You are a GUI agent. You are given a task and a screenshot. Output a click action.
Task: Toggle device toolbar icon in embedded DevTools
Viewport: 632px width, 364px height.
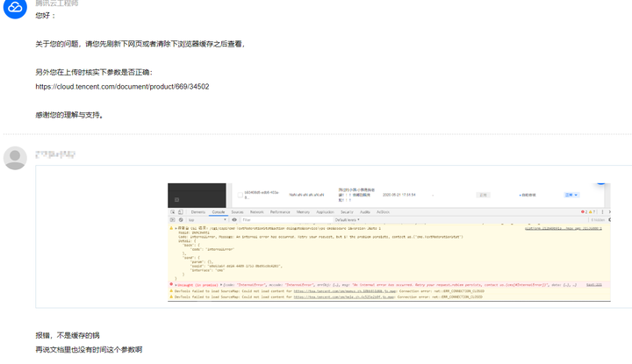[181, 211]
